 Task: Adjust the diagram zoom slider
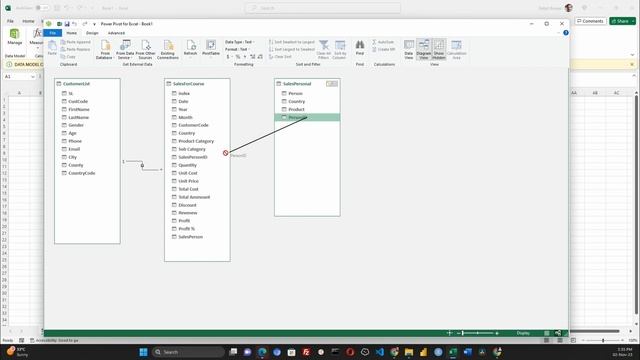(x=478, y=333)
